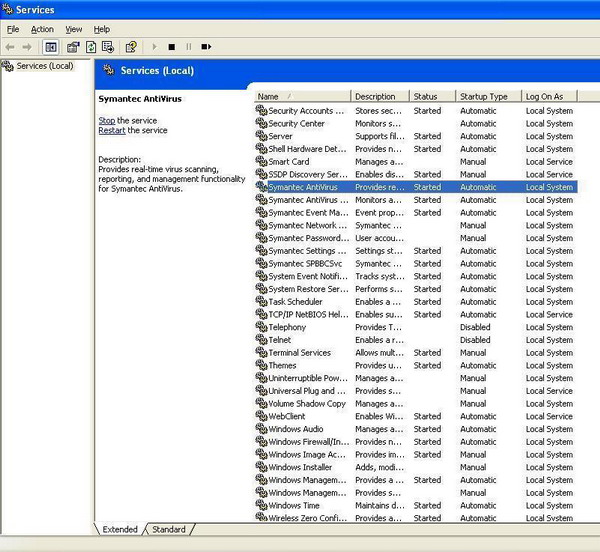Sort by the Status column header
Screen dimensions: 600x552
432,96
